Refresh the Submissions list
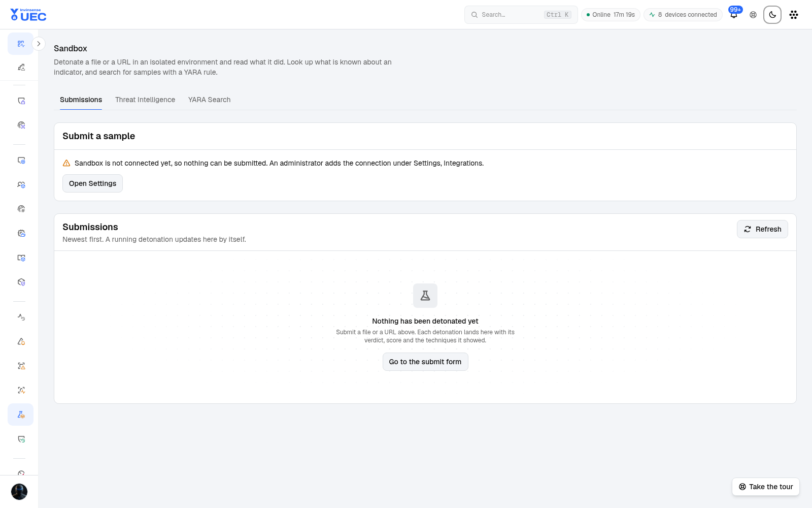The image size is (812, 508). [x=762, y=229]
